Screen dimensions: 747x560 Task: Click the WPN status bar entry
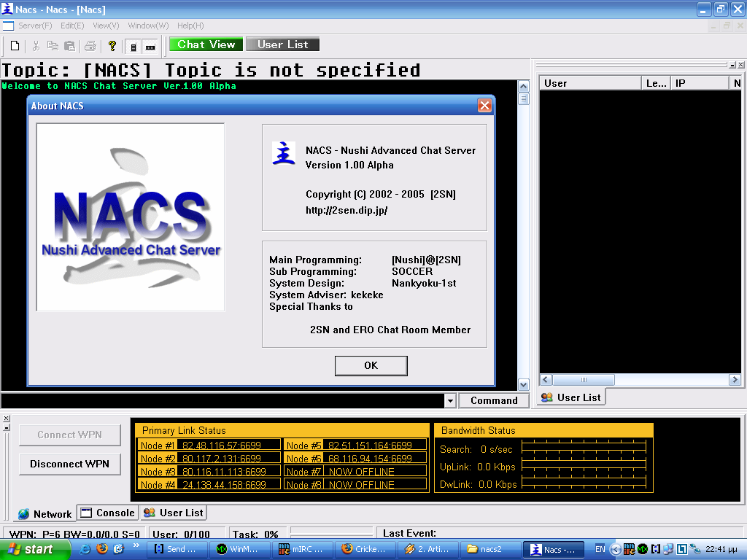74,534
